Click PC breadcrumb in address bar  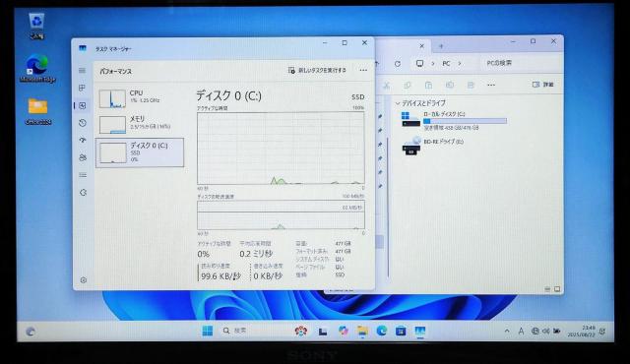[x=446, y=63]
